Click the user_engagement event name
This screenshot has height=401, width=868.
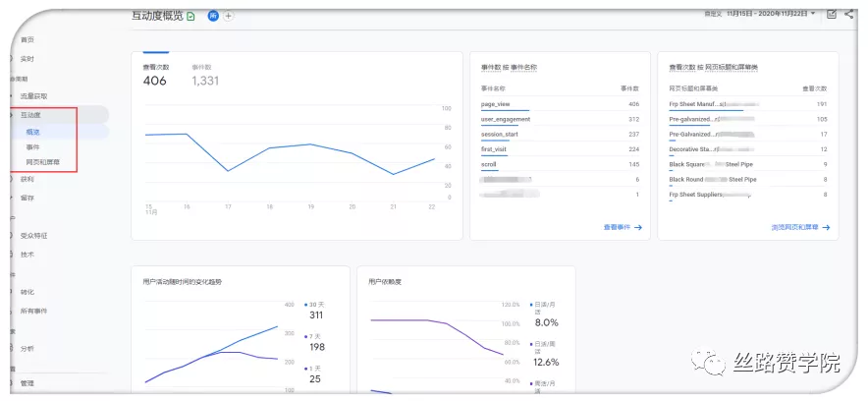506,119
